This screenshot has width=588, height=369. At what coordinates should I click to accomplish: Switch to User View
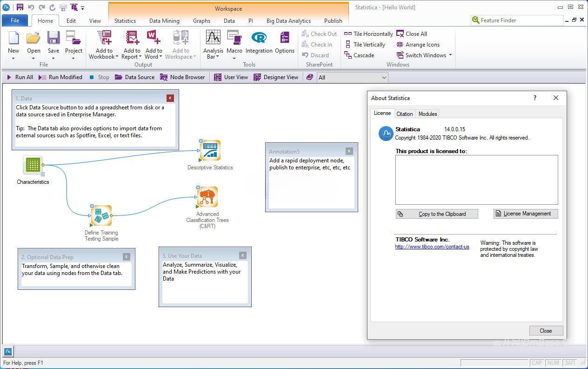pos(231,77)
